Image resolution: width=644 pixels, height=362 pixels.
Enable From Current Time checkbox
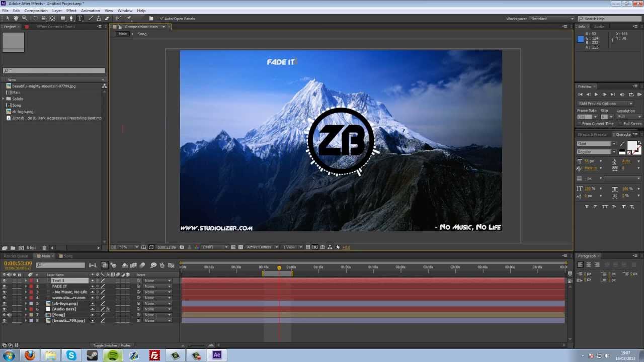point(579,124)
